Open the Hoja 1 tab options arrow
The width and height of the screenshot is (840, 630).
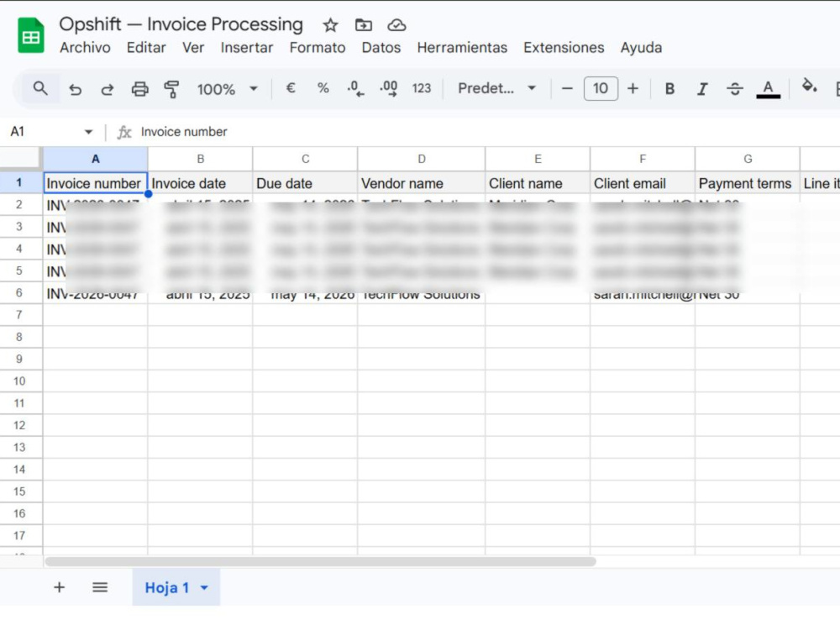(x=204, y=588)
